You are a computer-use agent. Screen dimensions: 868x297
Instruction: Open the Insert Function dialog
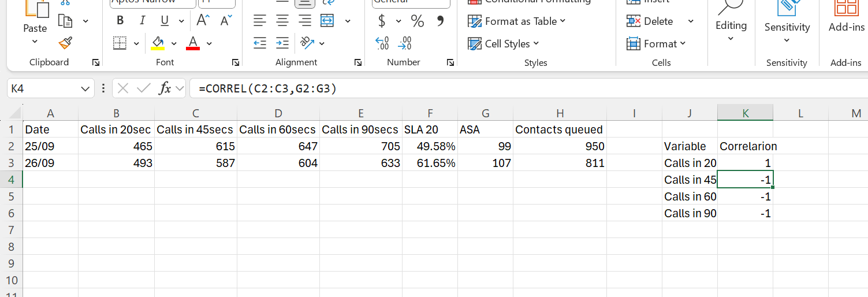click(x=165, y=88)
